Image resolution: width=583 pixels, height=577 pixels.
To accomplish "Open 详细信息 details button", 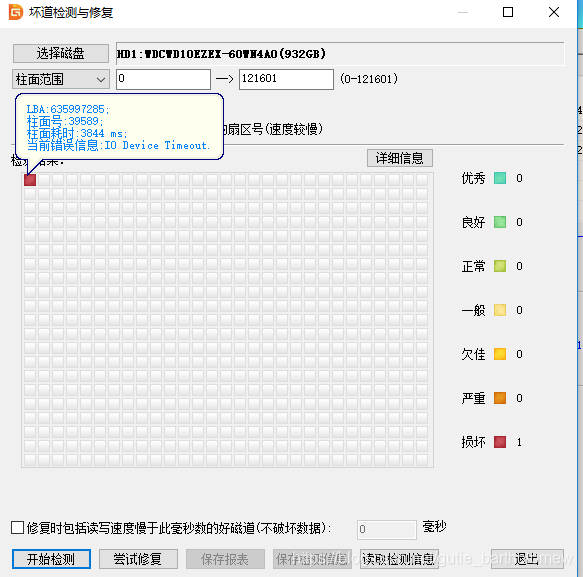I will [x=400, y=158].
